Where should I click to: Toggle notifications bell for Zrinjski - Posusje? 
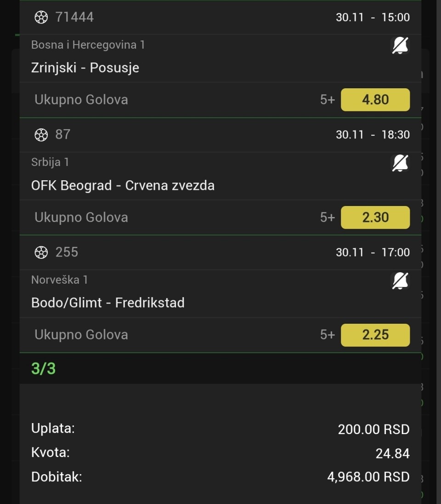[x=400, y=46]
